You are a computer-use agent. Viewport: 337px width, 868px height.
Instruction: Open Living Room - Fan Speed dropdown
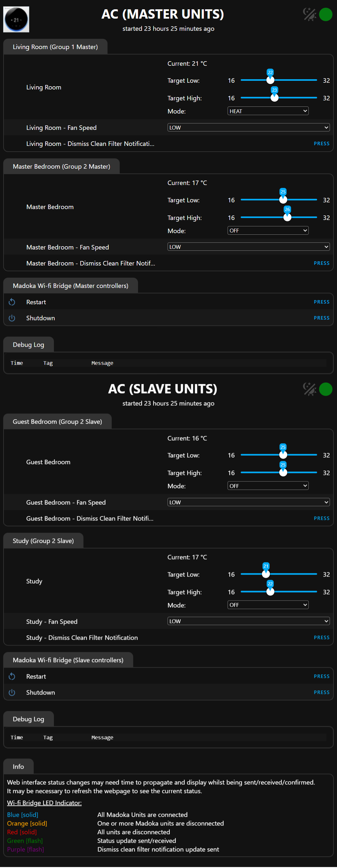tap(248, 127)
